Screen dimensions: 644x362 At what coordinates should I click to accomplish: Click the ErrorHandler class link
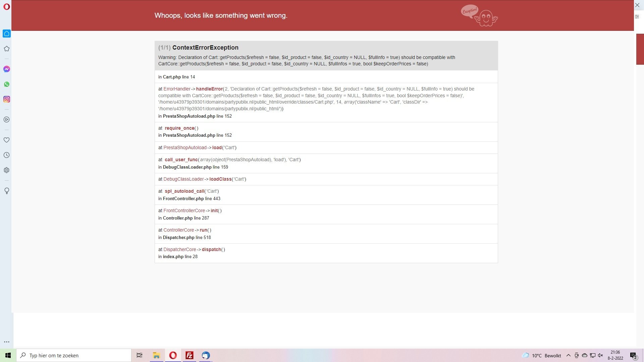(177, 89)
